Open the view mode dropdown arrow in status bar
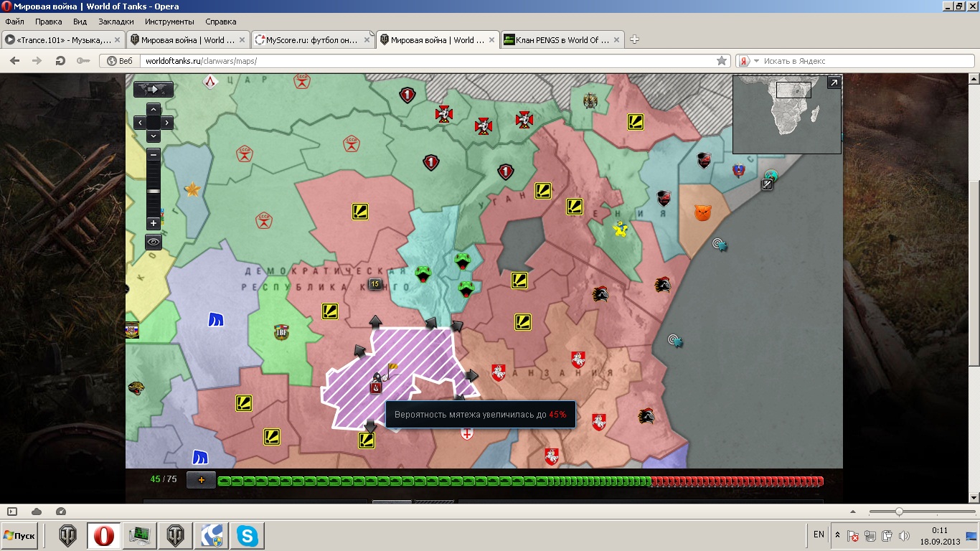The height and width of the screenshot is (551, 980). [852, 512]
